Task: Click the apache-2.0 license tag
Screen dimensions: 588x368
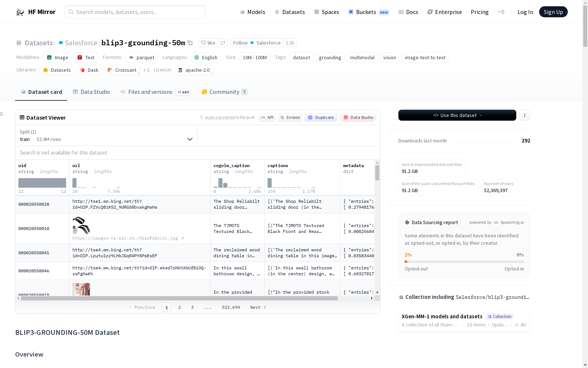Action: click(x=194, y=70)
